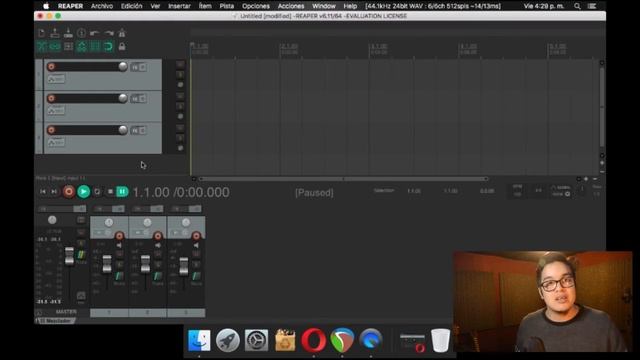Click the mixer fader for track 2
This screenshot has width=640, height=360.
pos(145,264)
